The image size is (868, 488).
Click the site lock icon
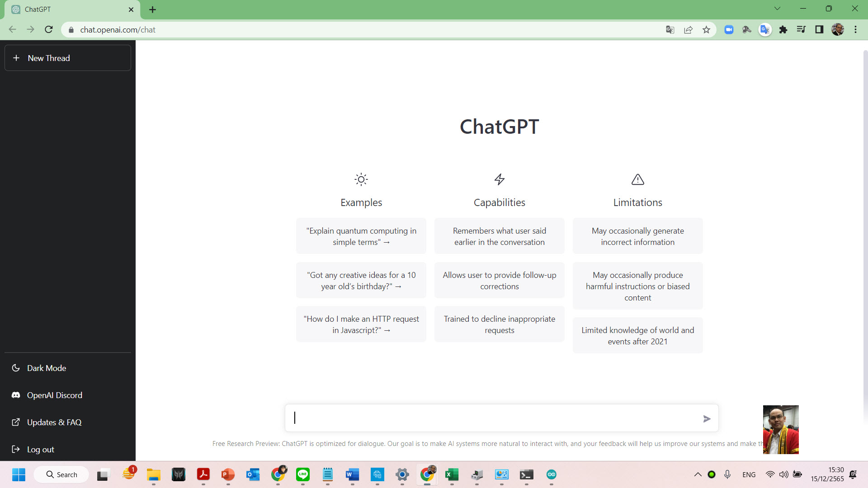pyautogui.click(x=71, y=30)
